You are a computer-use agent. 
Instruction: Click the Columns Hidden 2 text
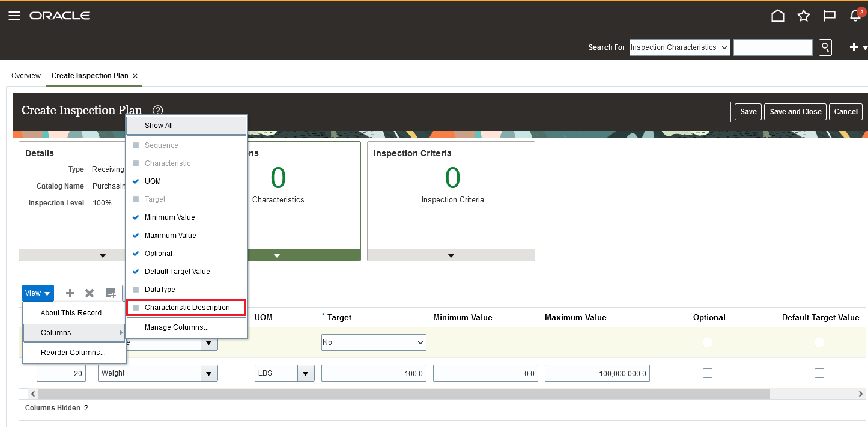coord(56,408)
